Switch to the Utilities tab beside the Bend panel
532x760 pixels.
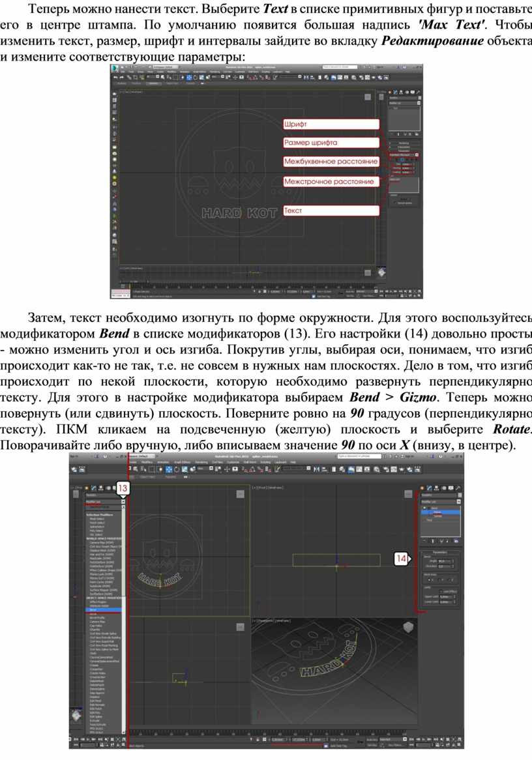457,488
